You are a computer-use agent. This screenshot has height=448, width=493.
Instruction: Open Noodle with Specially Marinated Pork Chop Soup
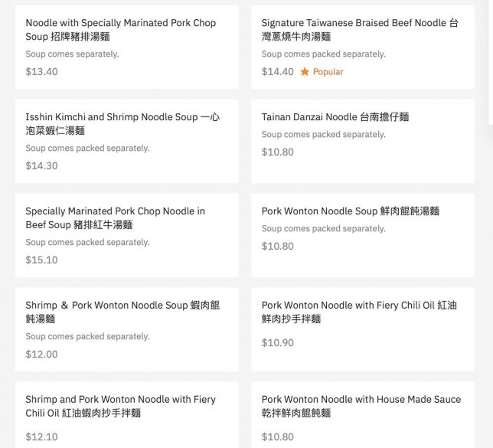121,29
